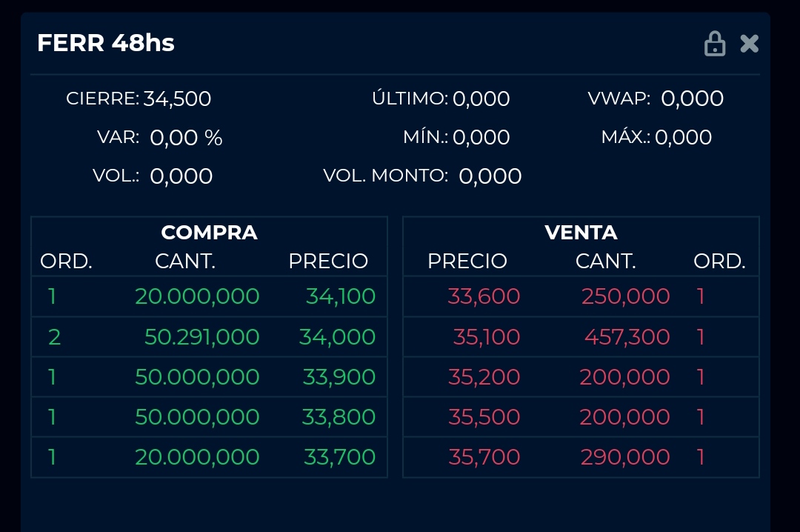Screen dimensions: 800x532
Task: Click the 35,700 sell price
Action: tap(484, 457)
